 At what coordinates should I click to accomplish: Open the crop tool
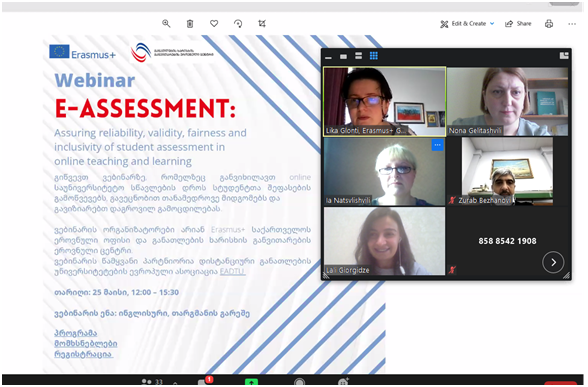click(x=262, y=24)
